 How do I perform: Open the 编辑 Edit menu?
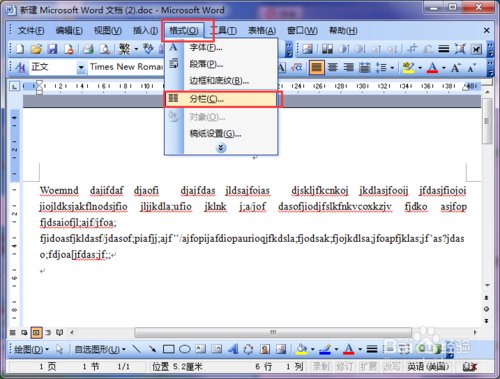pyautogui.click(x=69, y=31)
